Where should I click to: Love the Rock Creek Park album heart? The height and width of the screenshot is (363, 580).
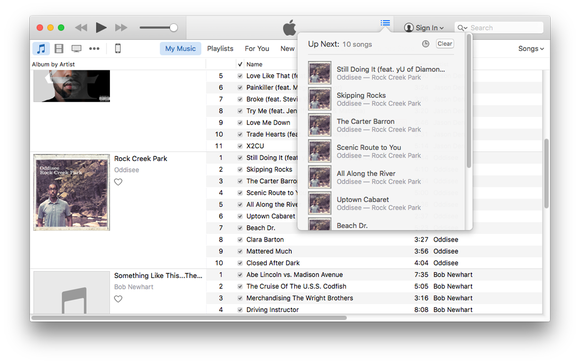coord(118,182)
